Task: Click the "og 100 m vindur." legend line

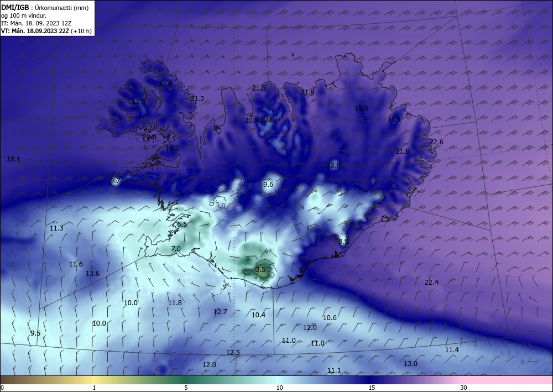Action: click(x=24, y=15)
